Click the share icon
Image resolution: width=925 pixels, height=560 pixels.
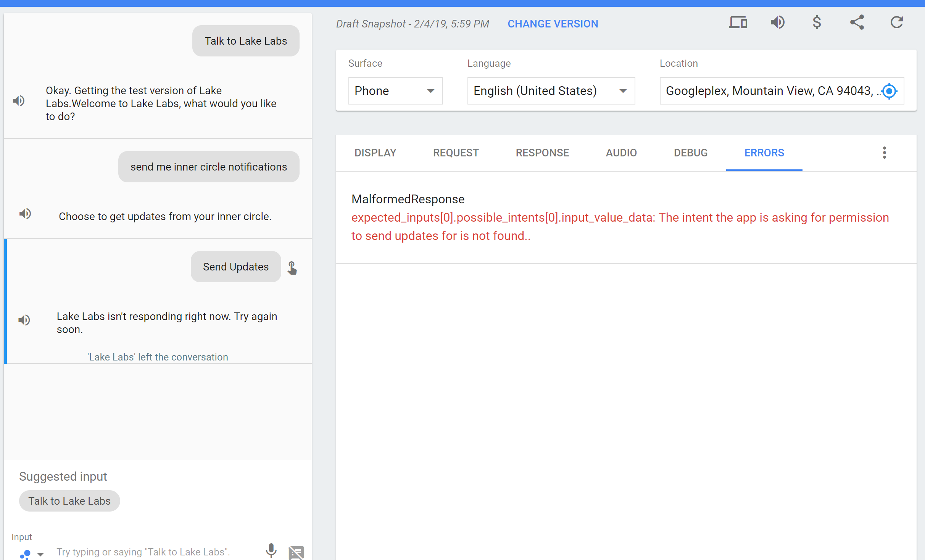(x=857, y=23)
